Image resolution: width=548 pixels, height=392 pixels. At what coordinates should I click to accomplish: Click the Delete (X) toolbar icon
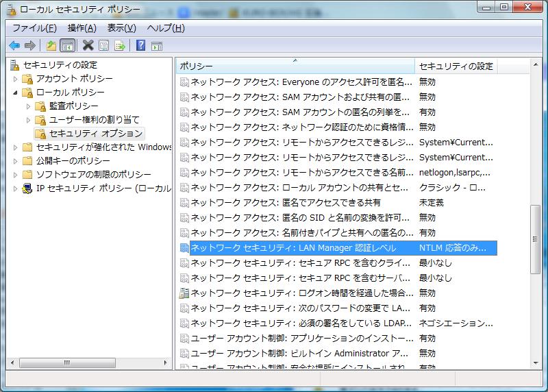tap(88, 46)
